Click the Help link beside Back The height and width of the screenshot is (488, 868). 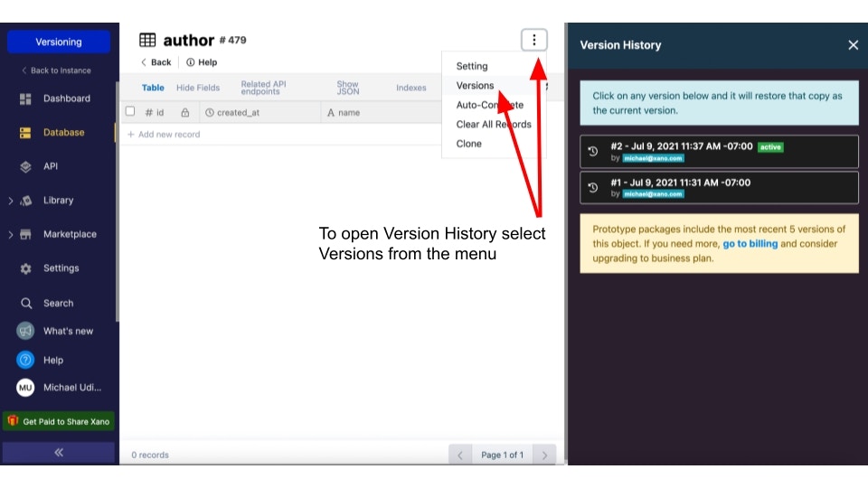click(202, 62)
